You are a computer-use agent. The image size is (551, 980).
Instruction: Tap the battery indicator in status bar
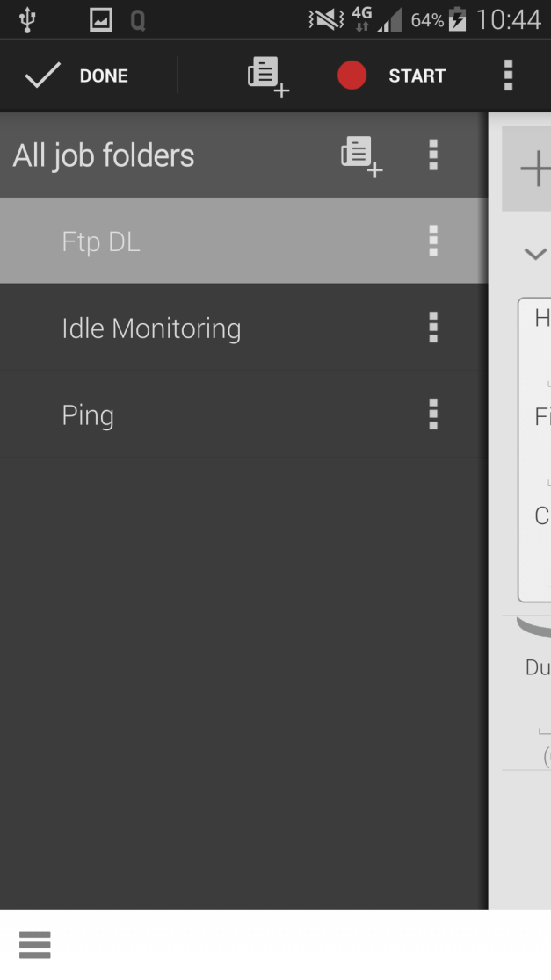point(457,20)
